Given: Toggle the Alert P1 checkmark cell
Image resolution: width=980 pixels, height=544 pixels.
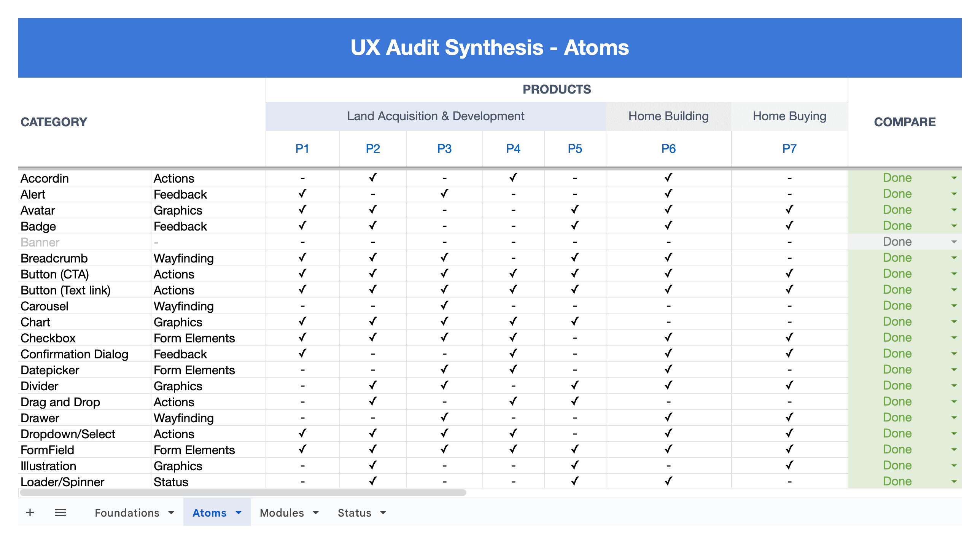Looking at the screenshot, I should tap(302, 194).
